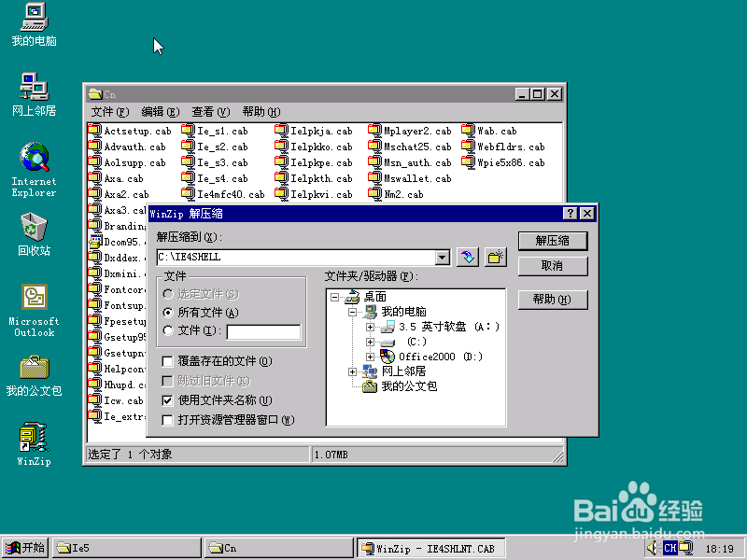Open the View menu in Cn window
The width and height of the screenshot is (747, 560).
(x=211, y=112)
